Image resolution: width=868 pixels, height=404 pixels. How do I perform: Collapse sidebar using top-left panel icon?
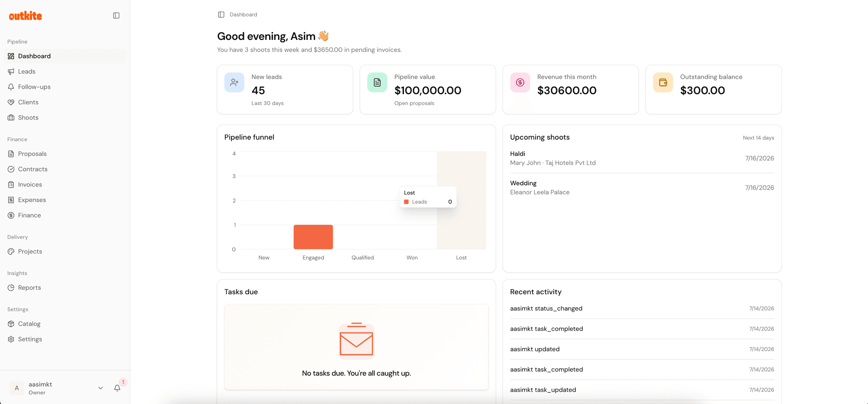pyautogui.click(x=116, y=16)
